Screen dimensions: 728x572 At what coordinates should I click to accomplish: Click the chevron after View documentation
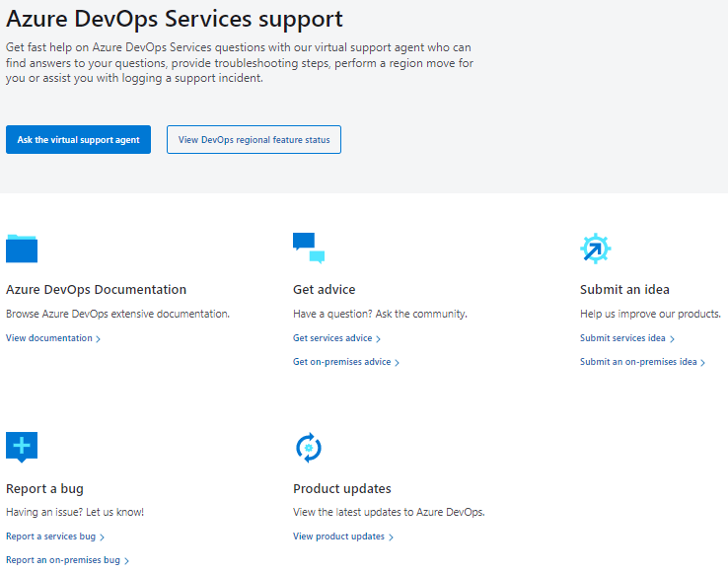[98, 339]
